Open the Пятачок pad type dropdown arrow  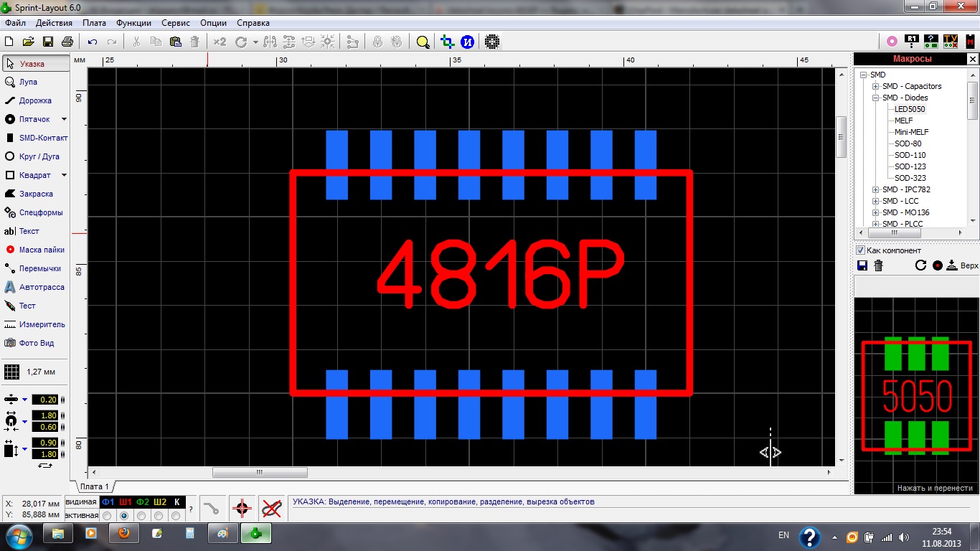pos(64,119)
